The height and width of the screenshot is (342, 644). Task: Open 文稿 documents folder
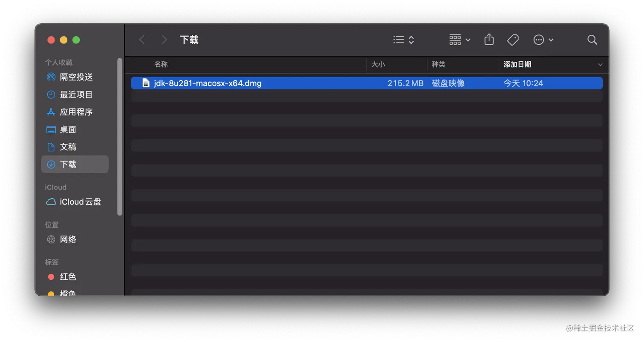click(x=75, y=147)
